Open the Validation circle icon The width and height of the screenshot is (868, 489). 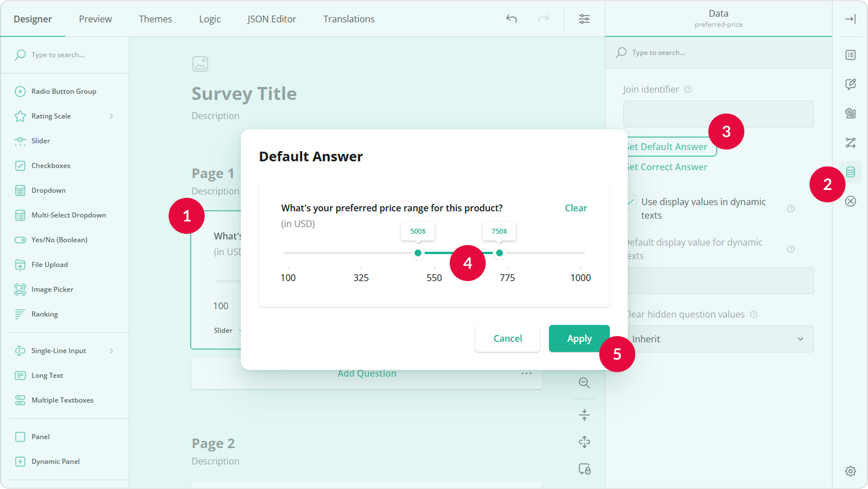pyautogui.click(x=850, y=201)
